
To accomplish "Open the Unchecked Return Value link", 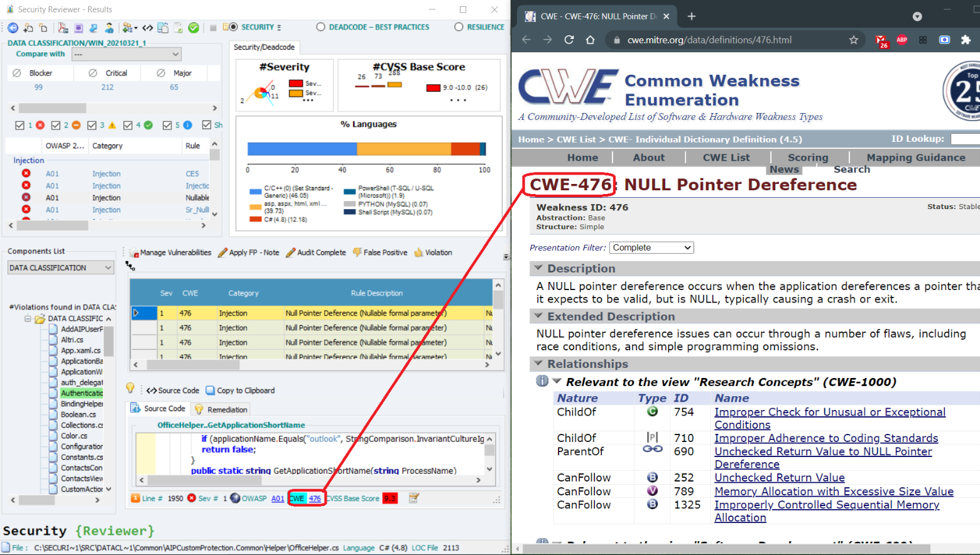I will [779, 478].
